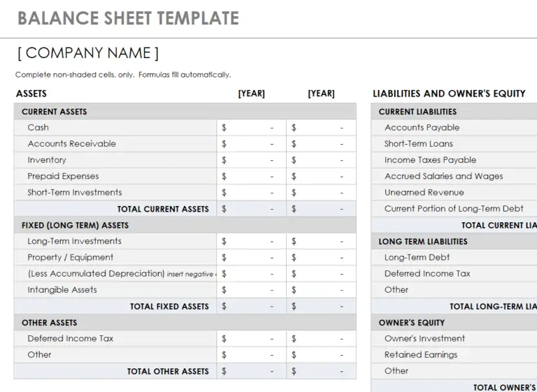
Task: Click the Intangible Assets second-year cell
Action: coord(321,290)
